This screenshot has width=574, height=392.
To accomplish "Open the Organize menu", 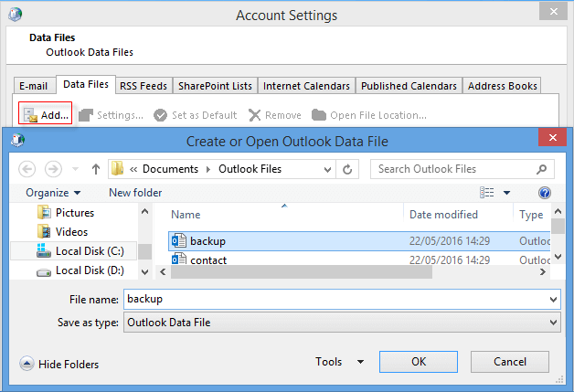I will click(53, 193).
